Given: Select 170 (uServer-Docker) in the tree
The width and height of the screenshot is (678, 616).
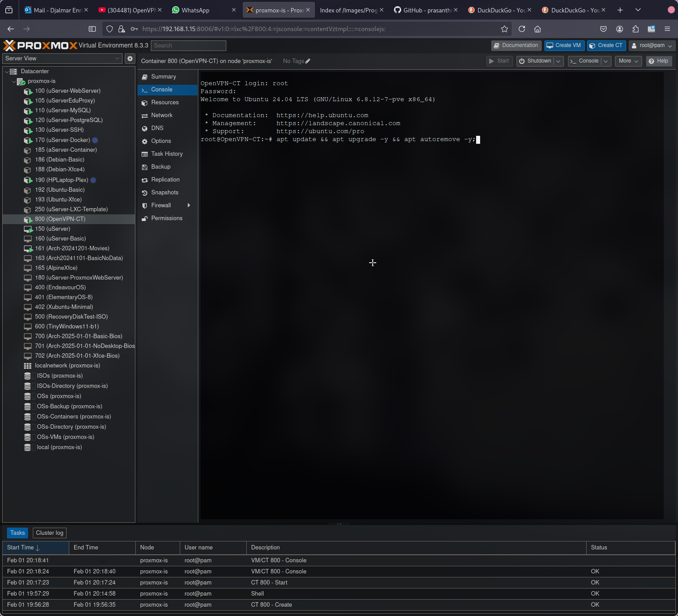Looking at the screenshot, I should tap(63, 140).
